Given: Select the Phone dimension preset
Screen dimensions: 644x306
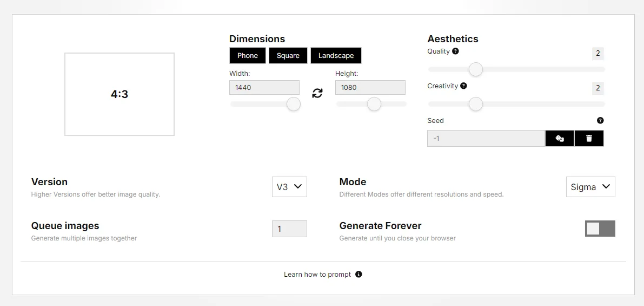Looking at the screenshot, I should click(x=248, y=56).
